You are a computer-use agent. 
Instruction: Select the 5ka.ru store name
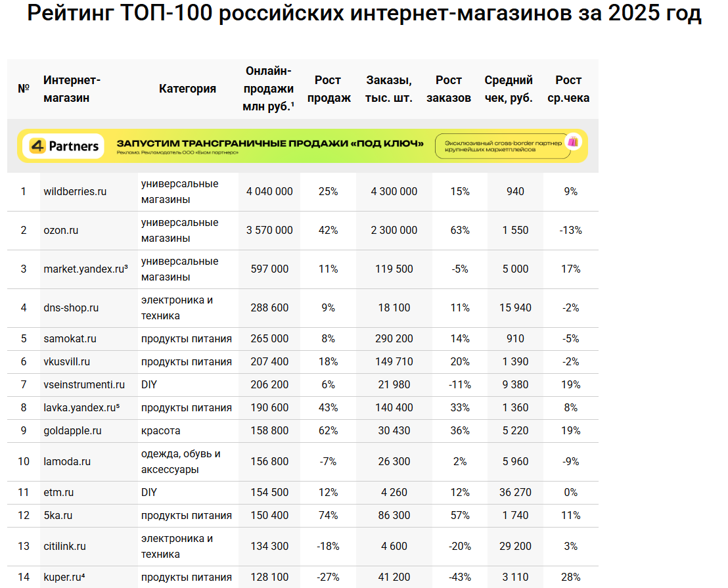point(58,516)
